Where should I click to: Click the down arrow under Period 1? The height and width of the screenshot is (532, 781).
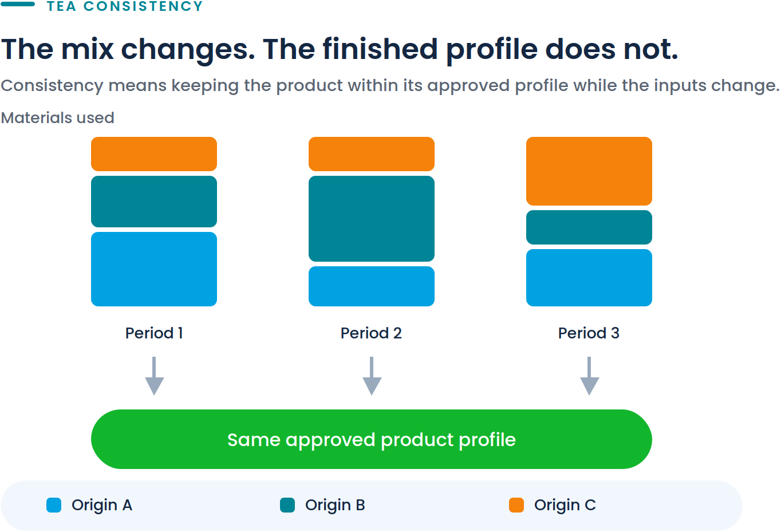154,376
